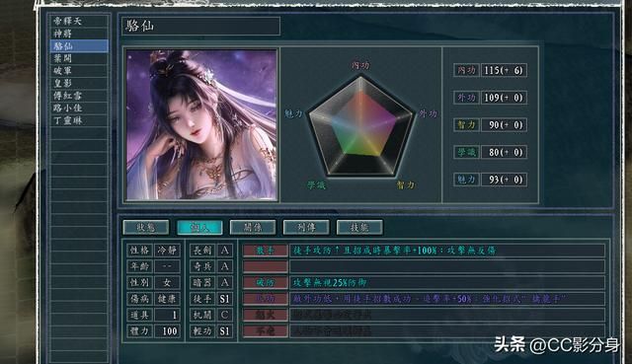Choose 葉開 from the character list
632x364 pixels.
pos(79,58)
